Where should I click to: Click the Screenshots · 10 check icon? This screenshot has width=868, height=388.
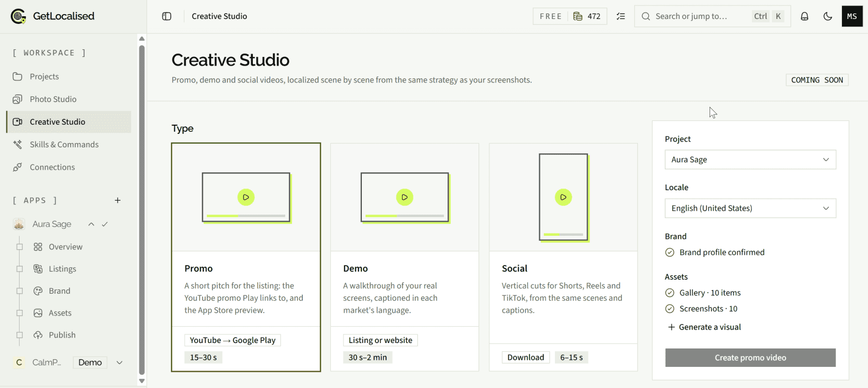pos(670,309)
